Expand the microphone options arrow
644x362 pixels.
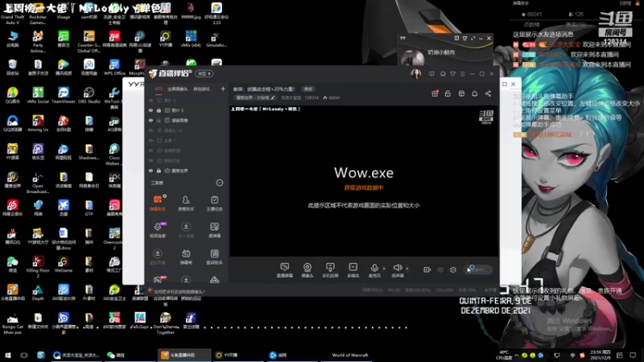pos(384,269)
